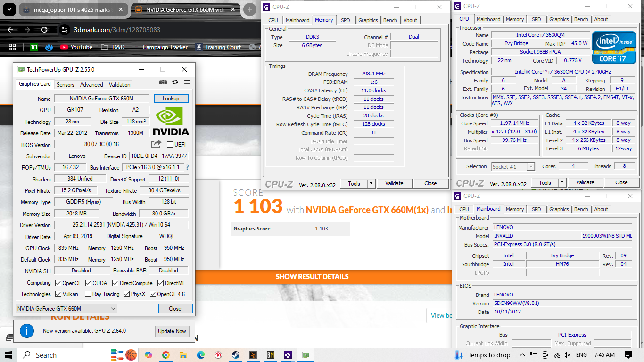Open Steam from the taskbar

(235, 355)
